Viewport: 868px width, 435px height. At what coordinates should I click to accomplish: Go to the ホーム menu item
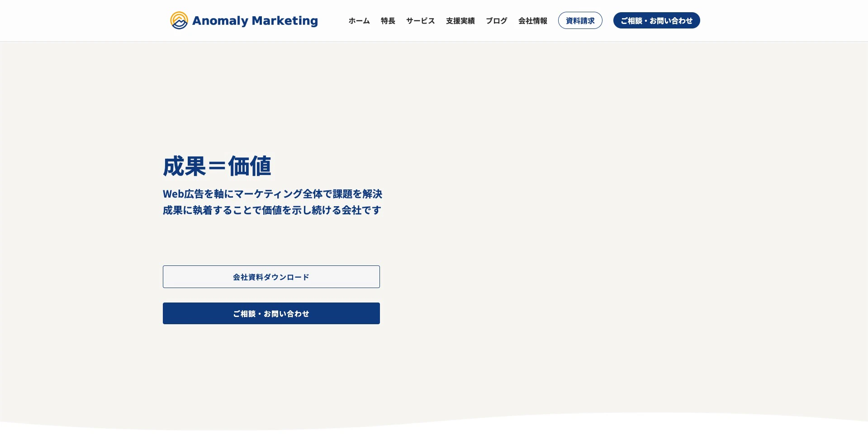pos(359,21)
